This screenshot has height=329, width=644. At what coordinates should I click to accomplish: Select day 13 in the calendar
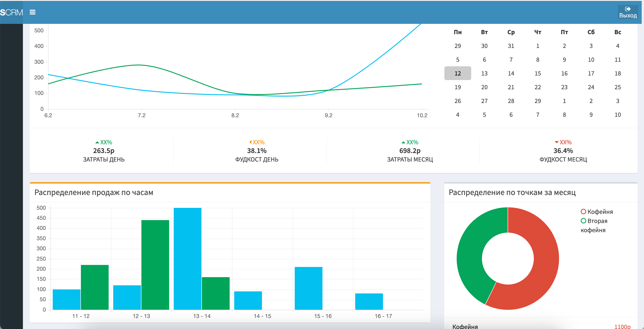pyautogui.click(x=484, y=73)
